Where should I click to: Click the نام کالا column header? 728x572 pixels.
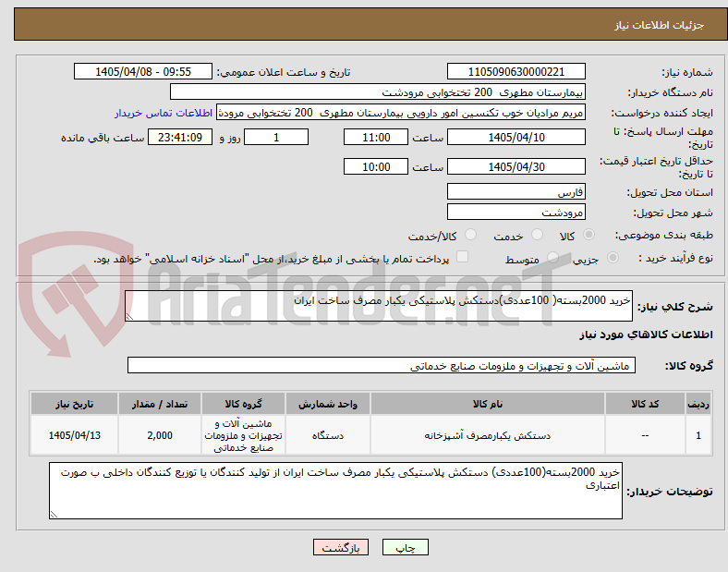(x=488, y=404)
